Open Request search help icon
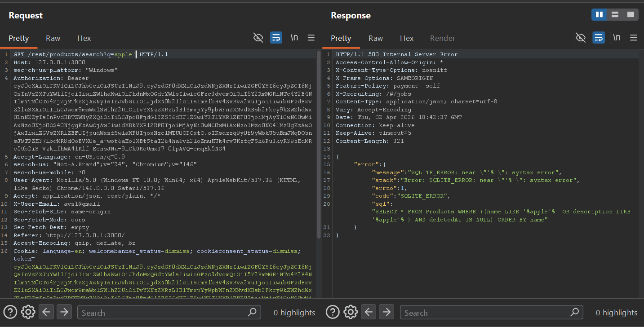This screenshot has height=327, width=644. [x=10, y=312]
